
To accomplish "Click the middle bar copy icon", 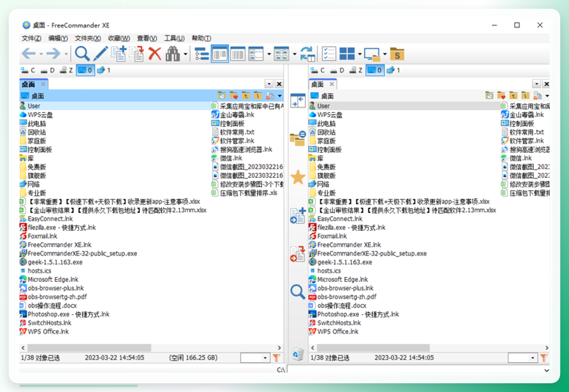I will [x=297, y=215].
